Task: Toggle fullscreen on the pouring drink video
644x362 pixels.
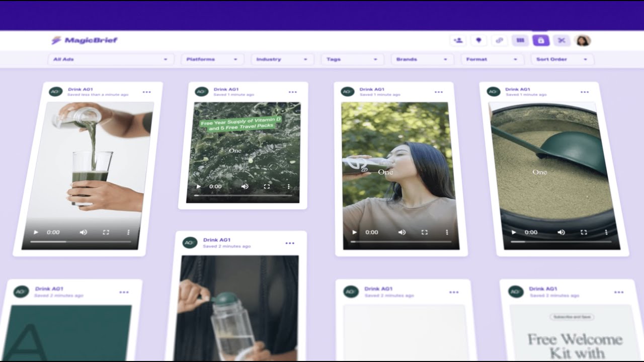Action: click(x=106, y=232)
